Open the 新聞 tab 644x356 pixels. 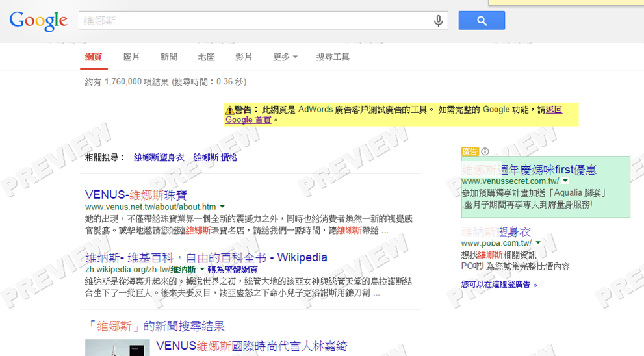coord(169,57)
